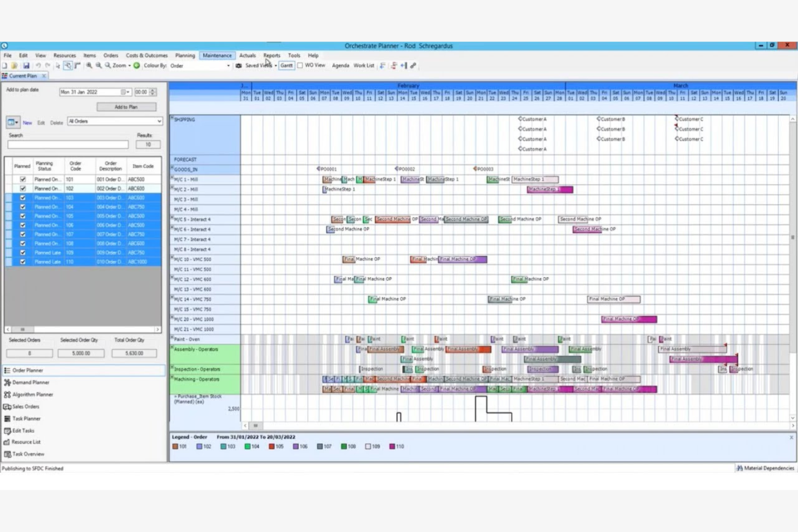Uncheck the Planned checkbox for order 110
This screenshot has height=532, width=798.
[x=22, y=261]
